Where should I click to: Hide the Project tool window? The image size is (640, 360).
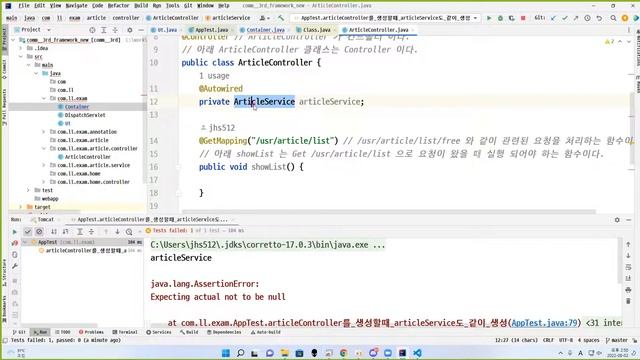click(x=141, y=30)
